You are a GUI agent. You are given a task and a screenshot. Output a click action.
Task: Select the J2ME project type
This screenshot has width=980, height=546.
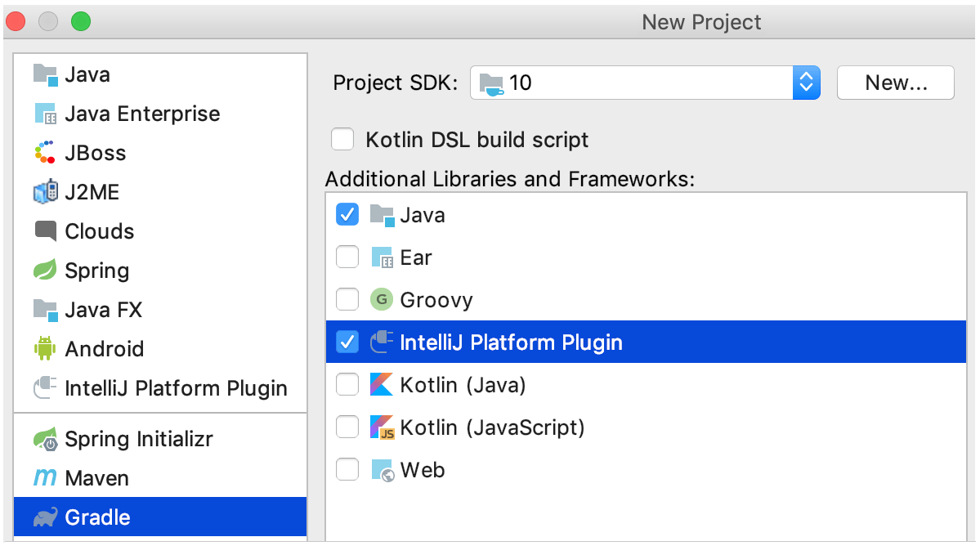tap(95, 192)
